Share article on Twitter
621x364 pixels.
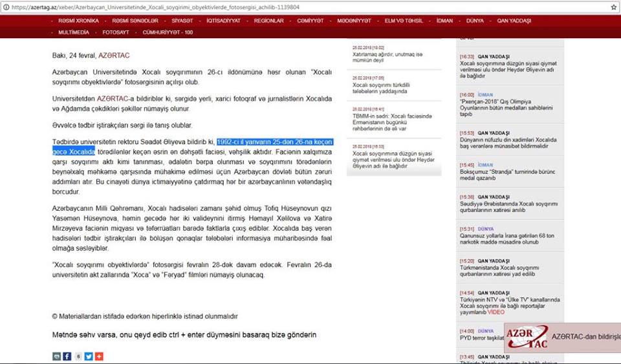pyautogui.click(x=89, y=356)
